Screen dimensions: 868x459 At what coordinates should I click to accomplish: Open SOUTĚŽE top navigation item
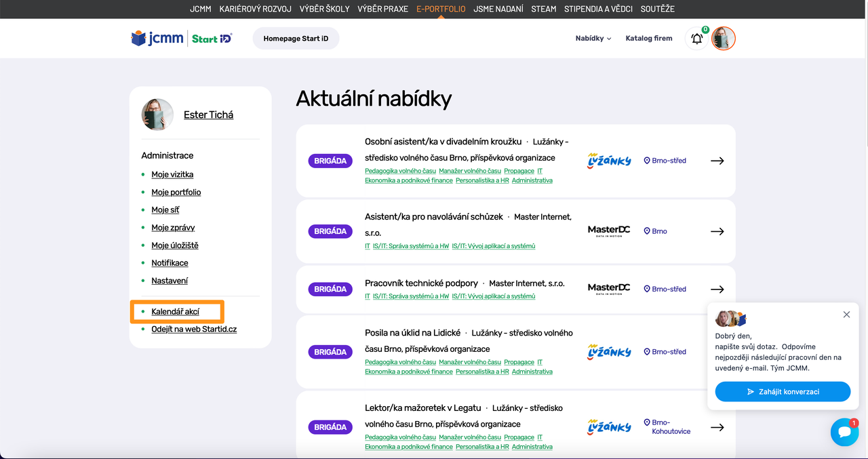658,9
